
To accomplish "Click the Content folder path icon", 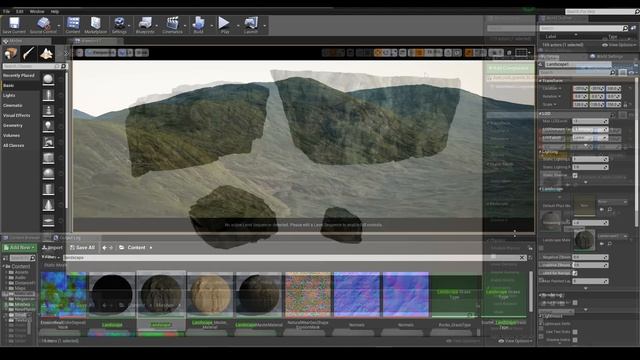I will 122,248.
